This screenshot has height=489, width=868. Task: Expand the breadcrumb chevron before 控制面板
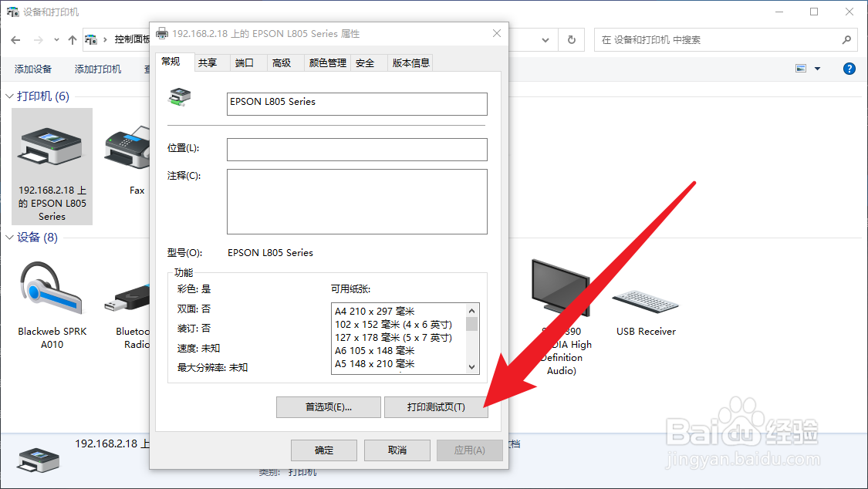(105, 40)
